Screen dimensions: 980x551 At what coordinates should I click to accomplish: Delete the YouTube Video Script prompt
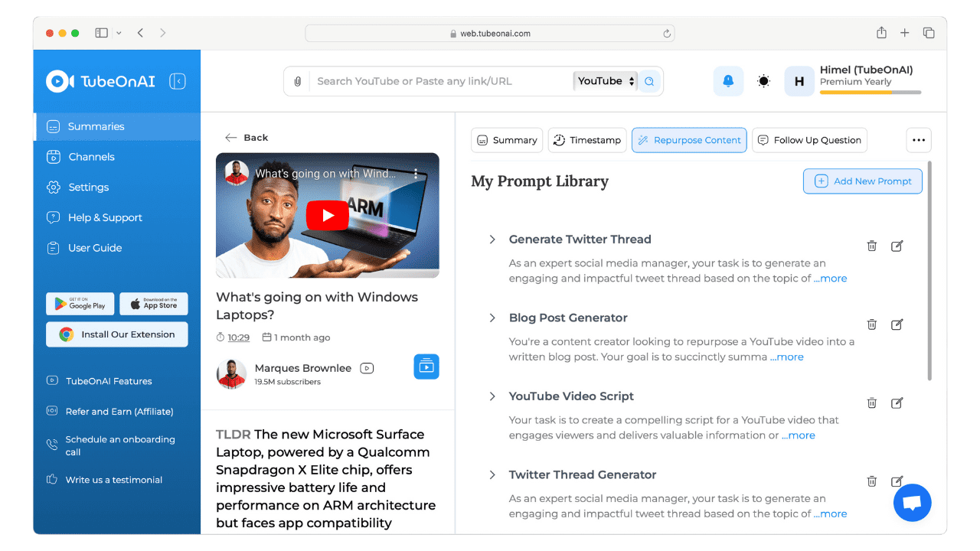(871, 403)
